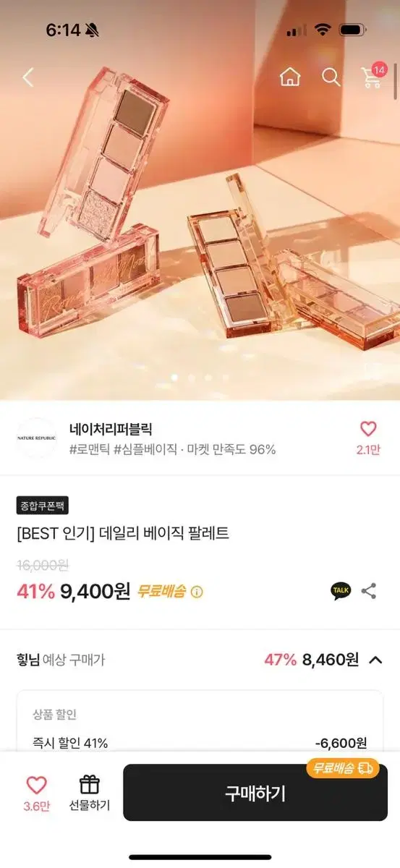
Task: Open free shipping info icon
Action: coord(197,592)
